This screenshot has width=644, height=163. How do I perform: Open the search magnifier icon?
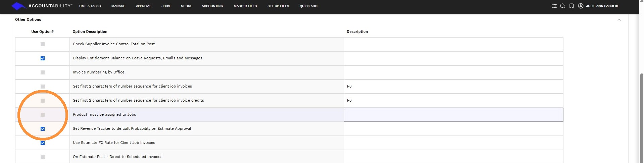[x=563, y=6]
